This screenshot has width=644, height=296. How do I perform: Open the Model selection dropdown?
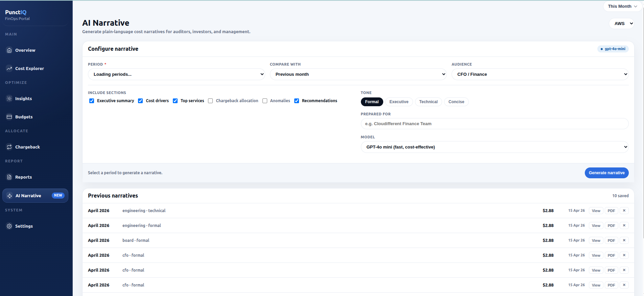pos(495,147)
